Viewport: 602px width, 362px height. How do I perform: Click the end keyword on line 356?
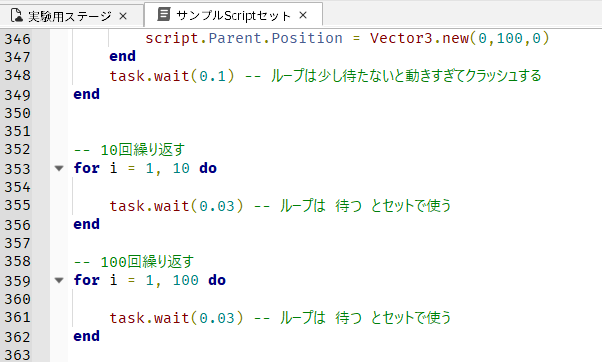click(86, 224)
